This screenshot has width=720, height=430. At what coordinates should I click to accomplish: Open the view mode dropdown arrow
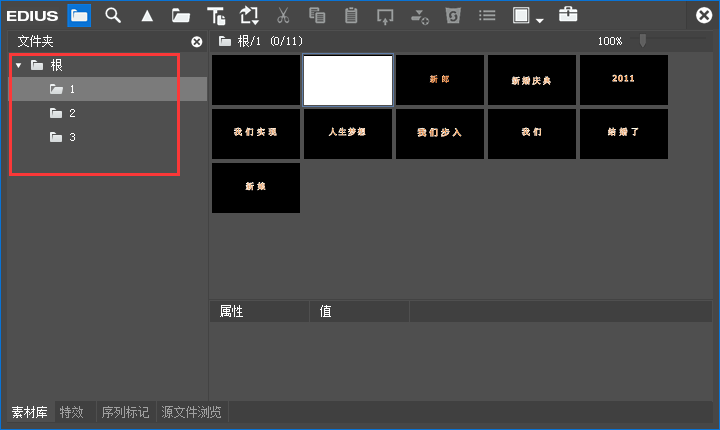coord(540,19)
